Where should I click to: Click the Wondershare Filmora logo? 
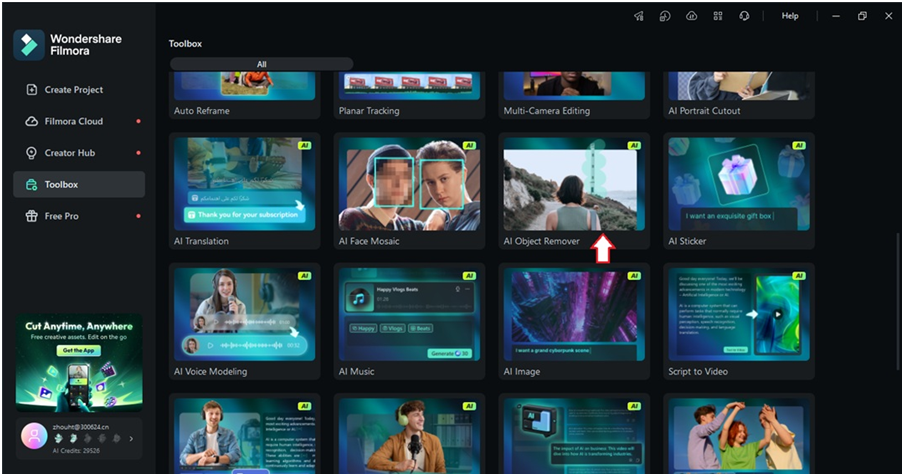coord(29,45)
